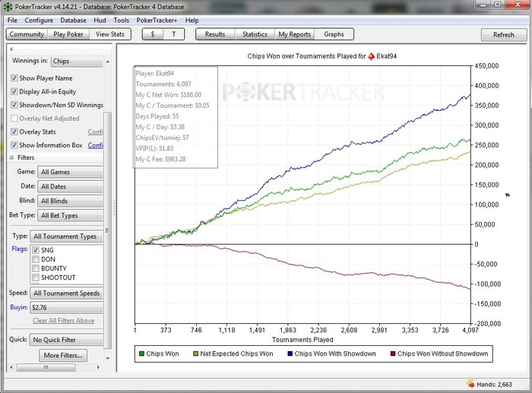Click the More Filters button
The height and width of the screenshot is (393, 532).
click(63, 355)
